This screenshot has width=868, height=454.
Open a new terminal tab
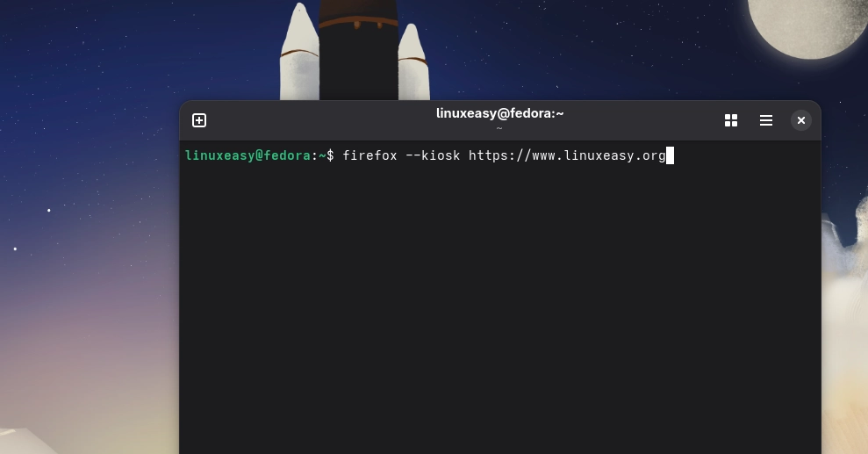tap(199, 120)
